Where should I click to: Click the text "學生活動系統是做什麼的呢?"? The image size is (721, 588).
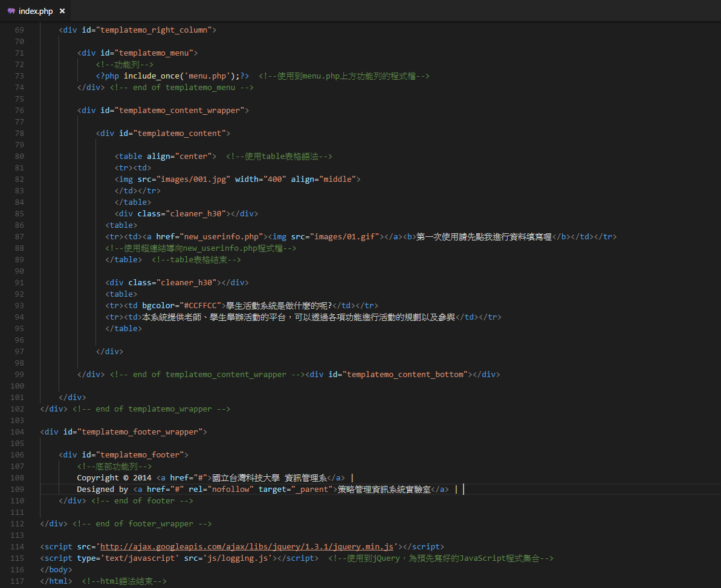tap(279, 306)
